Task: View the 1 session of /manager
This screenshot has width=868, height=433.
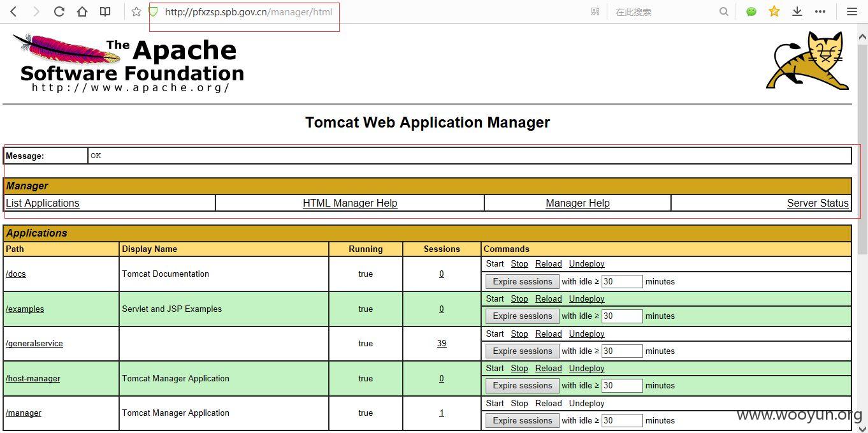Action: [442, 413]
